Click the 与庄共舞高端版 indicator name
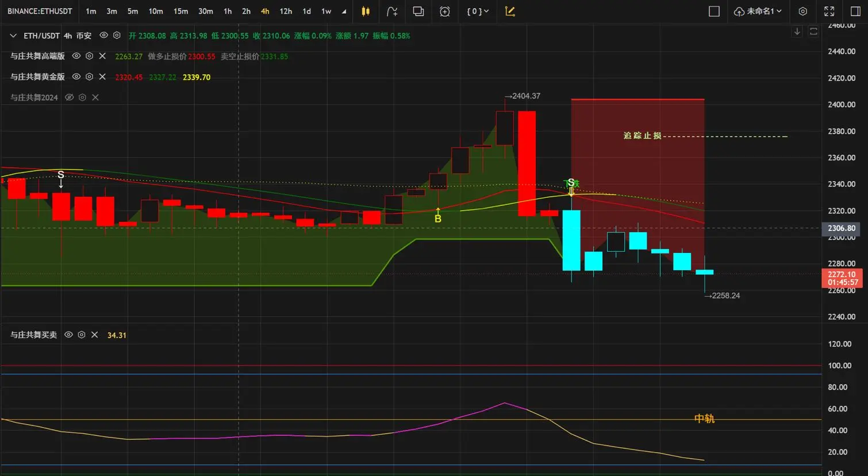 coord(37,56)
